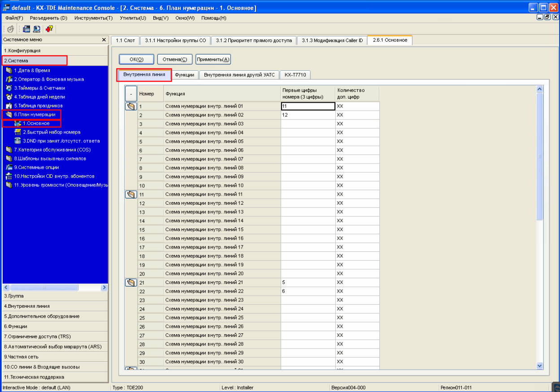Click the computer monitor toolbar icon
This screenshot has width=560, height=392.
(37, 29)
